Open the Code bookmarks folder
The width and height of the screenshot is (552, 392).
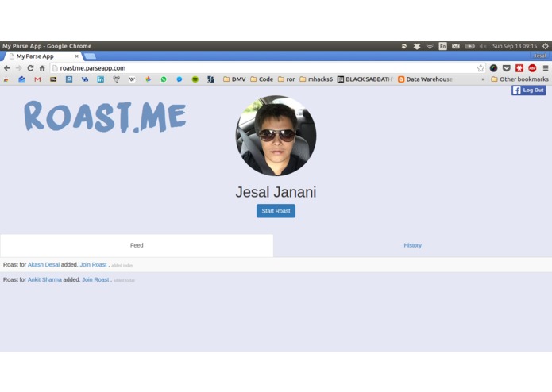pos(262,79)
